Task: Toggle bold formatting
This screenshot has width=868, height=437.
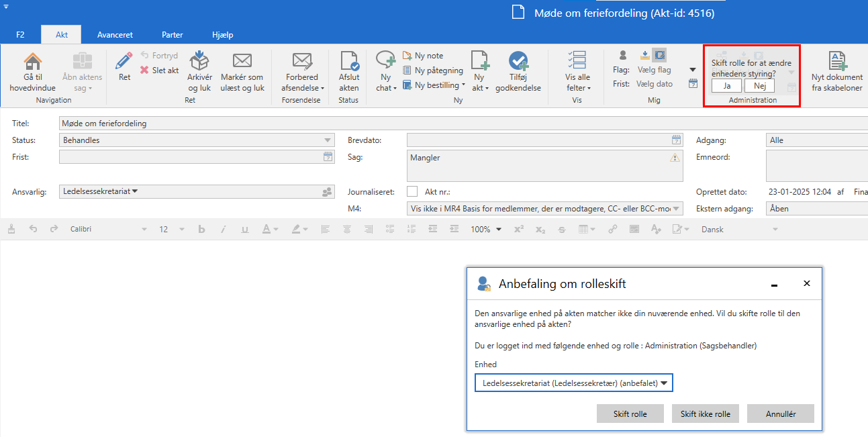Action: (201, 229)
